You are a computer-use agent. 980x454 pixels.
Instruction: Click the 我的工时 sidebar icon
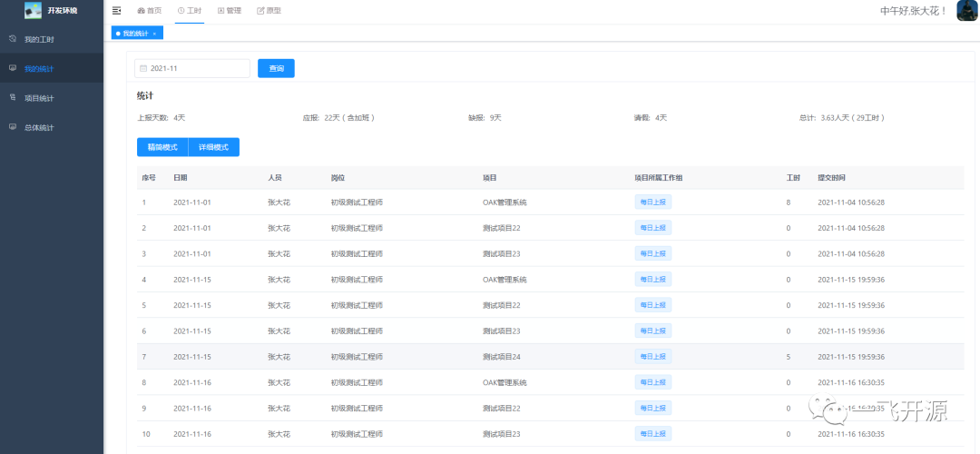coord(13,39)
